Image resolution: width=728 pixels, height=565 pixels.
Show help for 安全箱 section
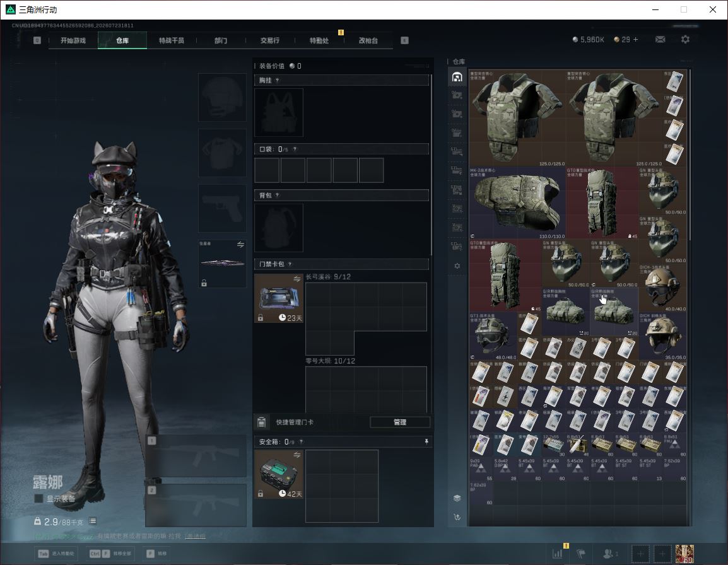click(x=301, y=441)
